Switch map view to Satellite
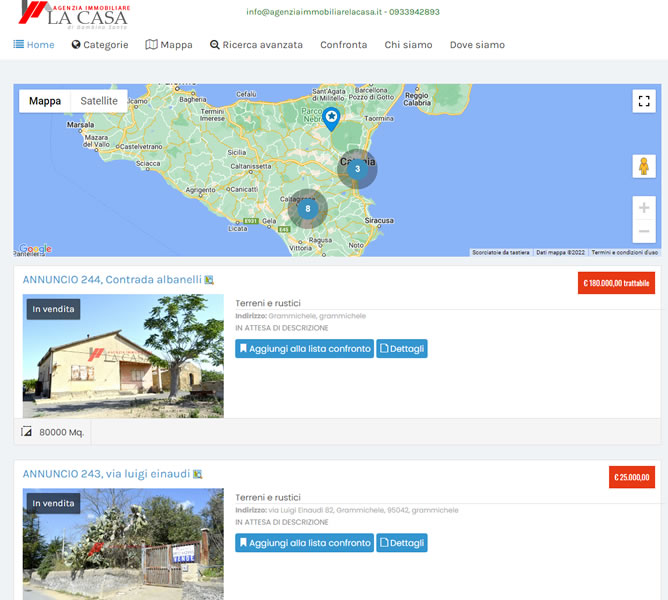This screenshot has width=668, height=600. pos(99,101)
